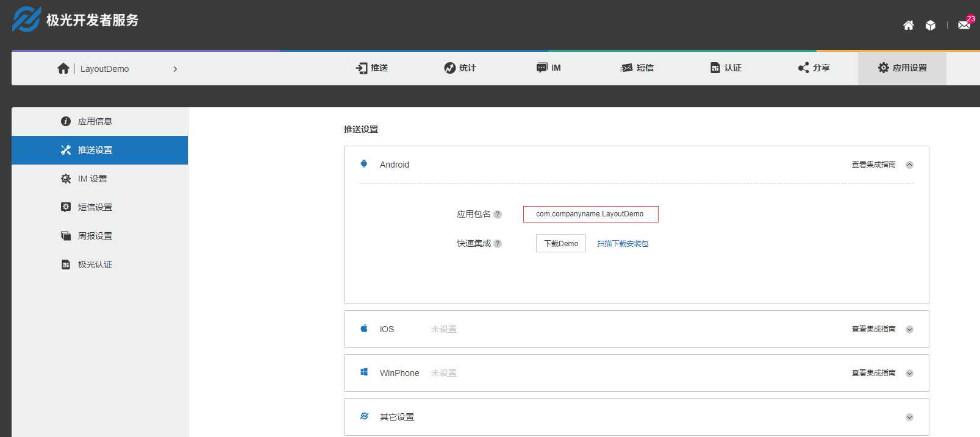Screen dimensions: 980x437
Task: Open the 应用设置 tab
Action: [902, 68]
